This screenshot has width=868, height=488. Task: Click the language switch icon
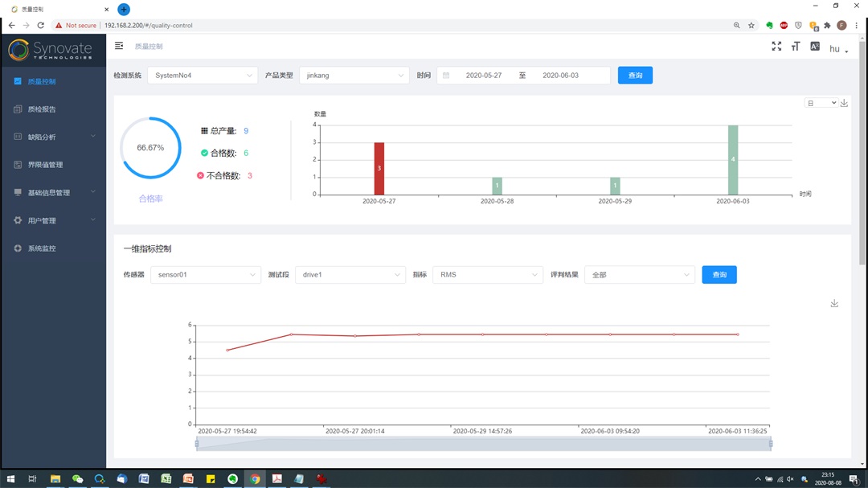(x=815, y=47)
